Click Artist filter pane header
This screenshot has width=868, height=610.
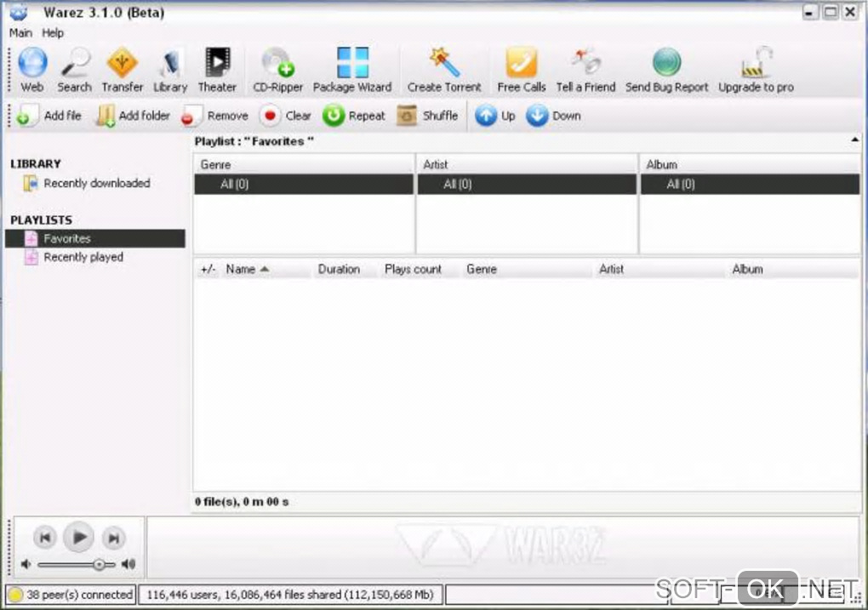click(527, 164)
